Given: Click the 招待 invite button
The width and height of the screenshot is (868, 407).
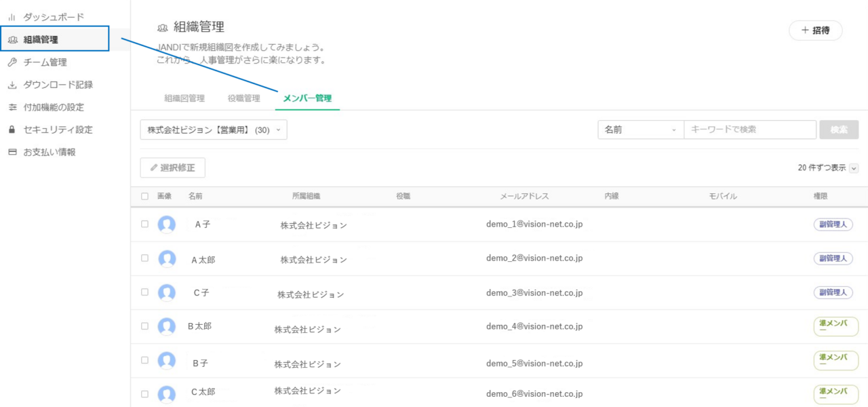Looking at the screenshot, I should pos(815,31).
